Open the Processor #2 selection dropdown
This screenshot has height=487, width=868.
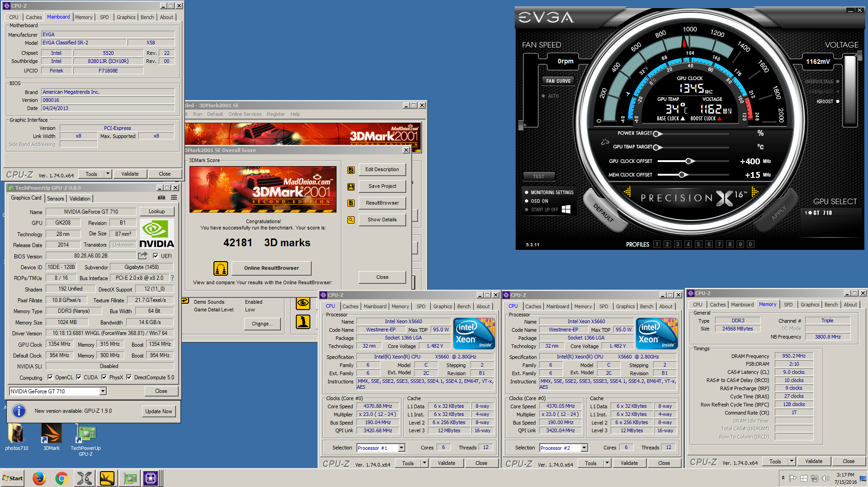pyautogui.click(x=584, y=448)
